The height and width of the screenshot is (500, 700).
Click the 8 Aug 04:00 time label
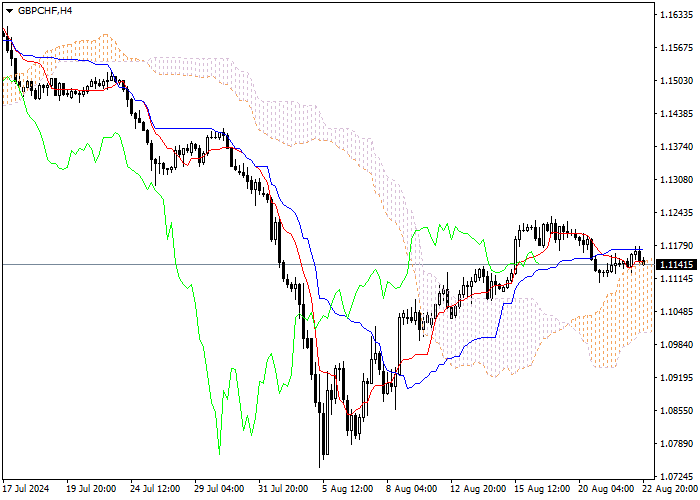(412, 489)
